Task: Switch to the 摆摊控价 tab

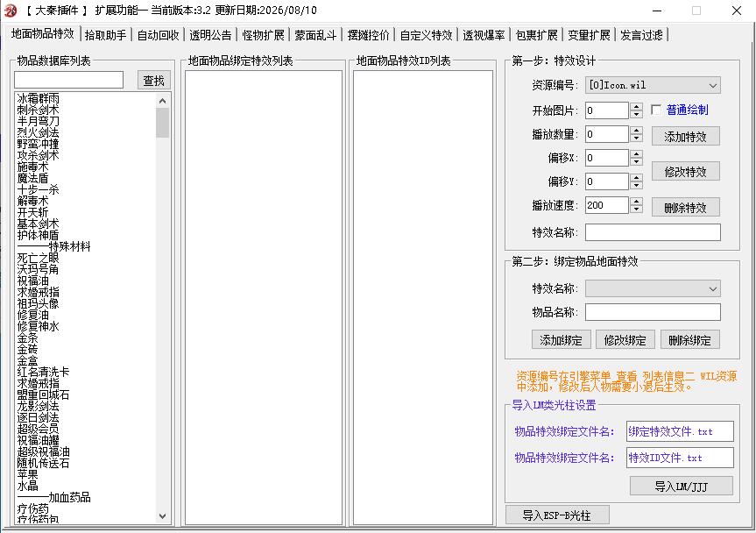Action: click(368, 35)
